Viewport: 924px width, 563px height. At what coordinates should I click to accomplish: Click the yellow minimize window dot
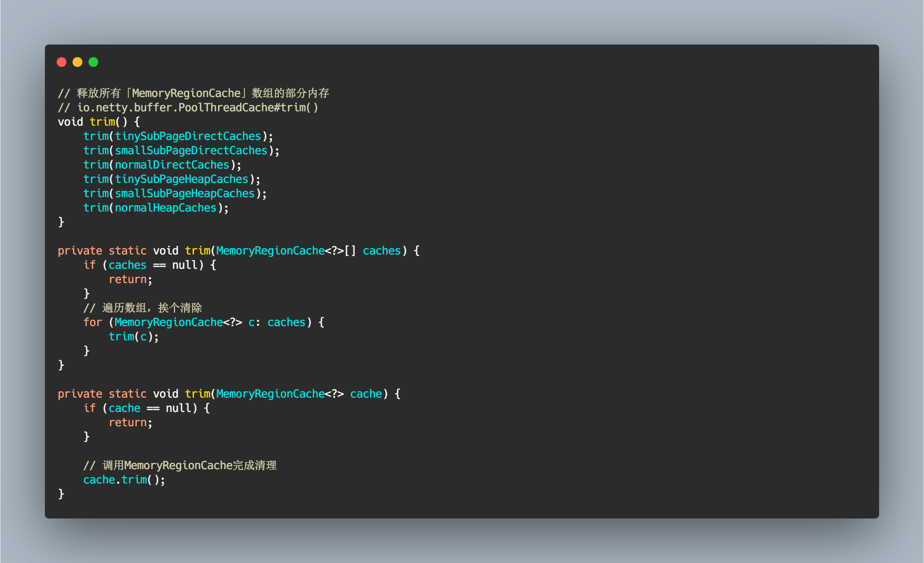pos(77,62)
